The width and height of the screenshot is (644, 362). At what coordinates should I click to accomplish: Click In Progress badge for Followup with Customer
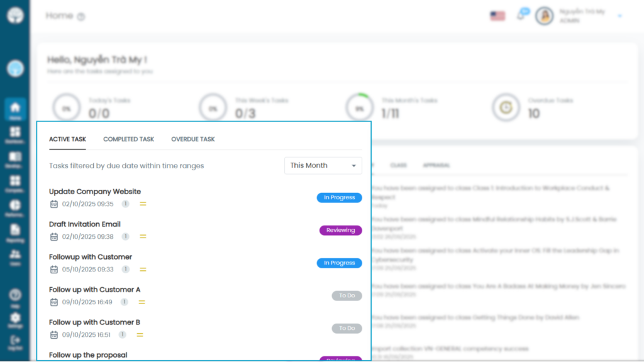pos(339,263)
